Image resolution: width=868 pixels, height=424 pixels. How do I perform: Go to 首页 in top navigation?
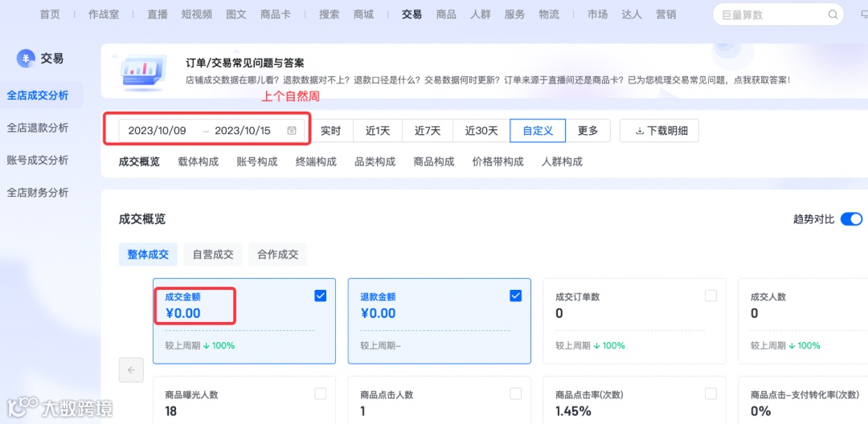[50, 15]
